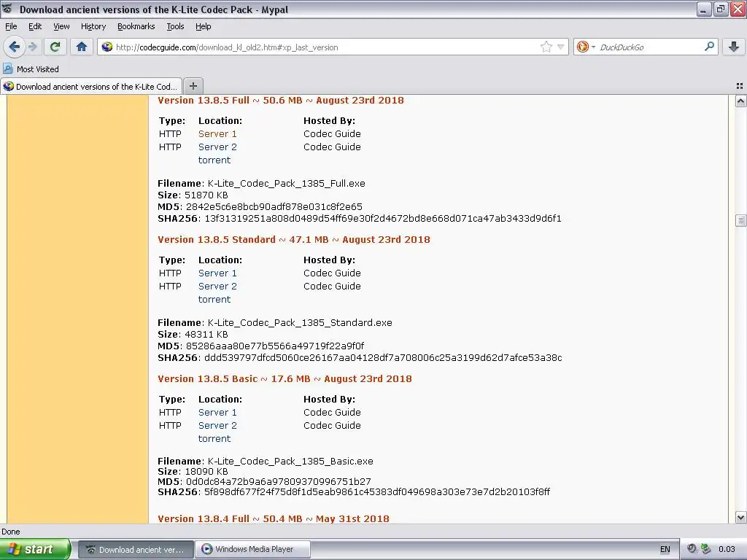Open a new tab with plus button
Image resolution: width=747 pixels, height=560 pixels.
point(193,86)
